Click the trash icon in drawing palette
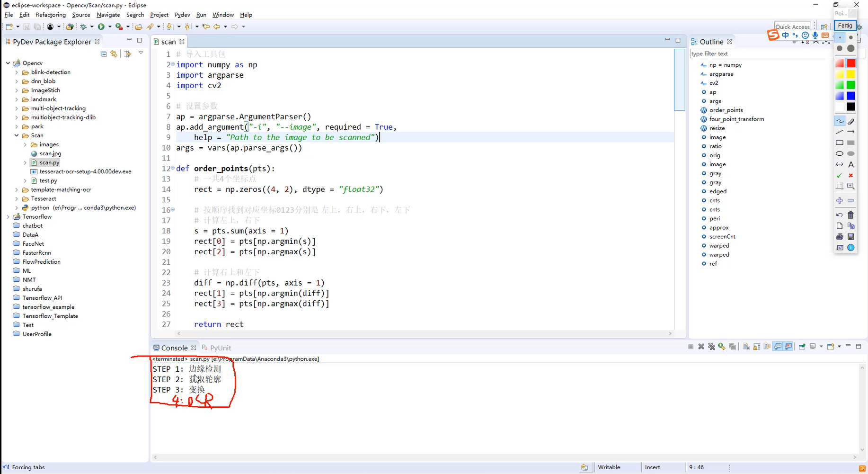The width and height of the screenshot is (868, 474). [851, 215]
